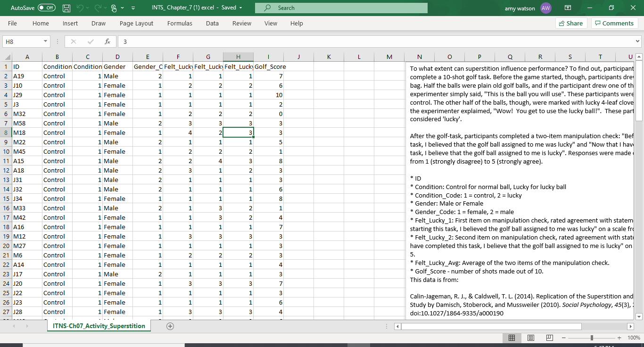Click the Insert Function fx icon
Image resolution: width=644 pixels, height=347 pixels.
point(107,41)
